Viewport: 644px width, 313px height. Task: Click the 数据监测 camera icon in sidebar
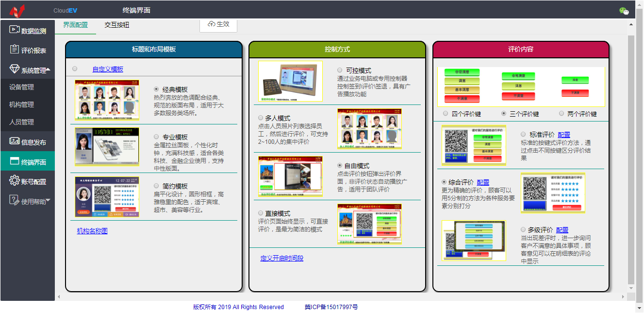[14, 30]
